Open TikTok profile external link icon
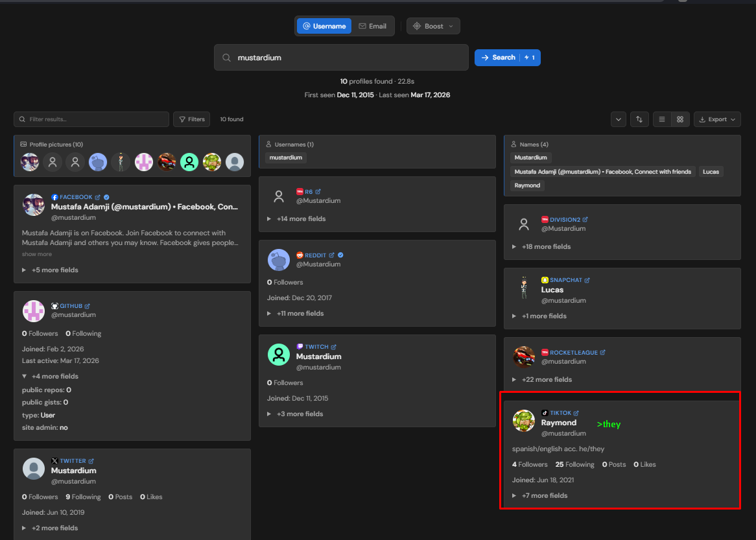The height and width of the screenshot is (540, 756). 576,413
